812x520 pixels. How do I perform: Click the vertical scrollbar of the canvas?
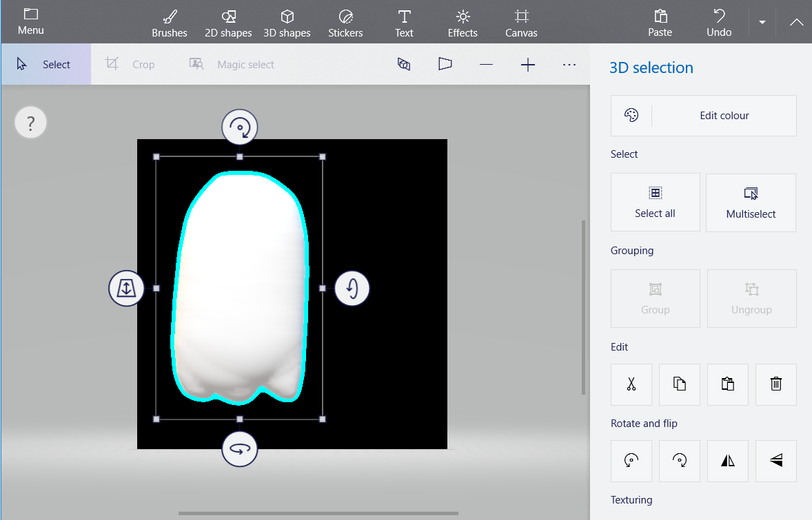[x=584, y=308]
